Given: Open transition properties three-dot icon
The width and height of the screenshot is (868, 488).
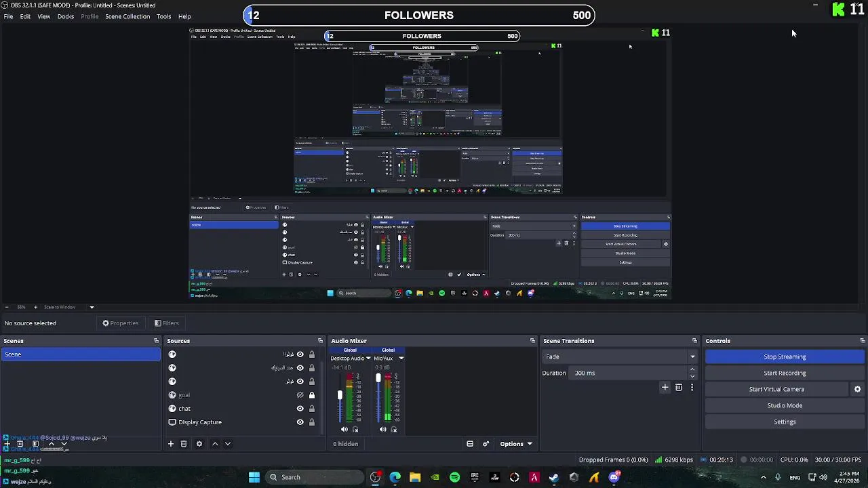Looking at the screenshot, I should [692, 388].
